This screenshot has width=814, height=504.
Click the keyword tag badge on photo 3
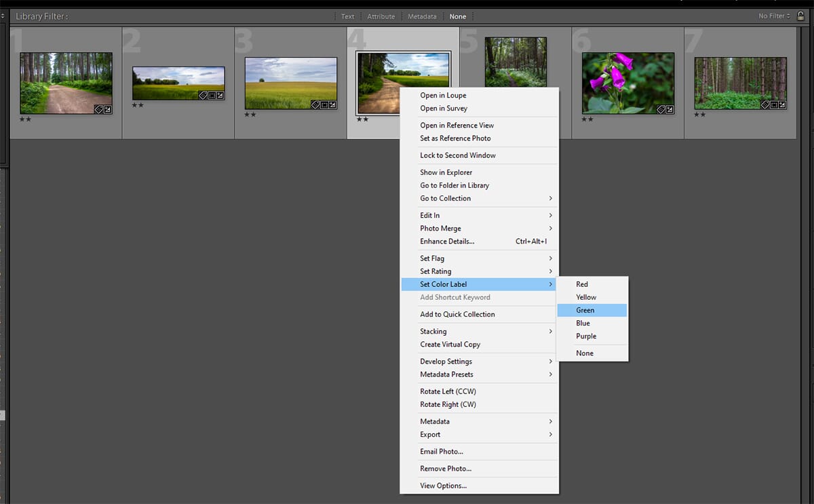pos(315,104)
